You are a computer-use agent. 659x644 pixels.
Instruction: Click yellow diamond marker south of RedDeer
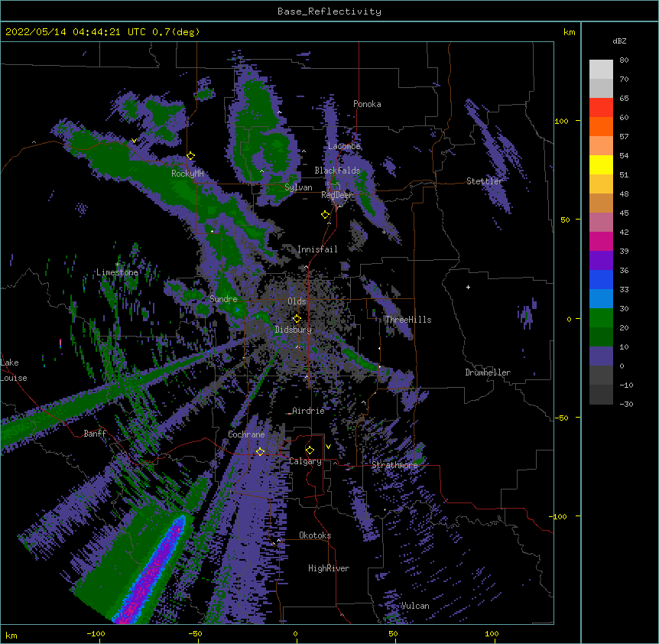click(326, 215)
